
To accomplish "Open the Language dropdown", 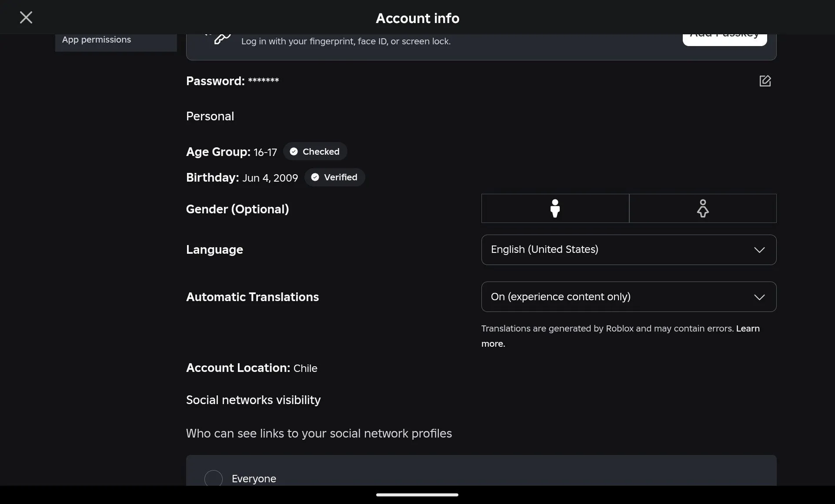I will (x=629, y=250).
